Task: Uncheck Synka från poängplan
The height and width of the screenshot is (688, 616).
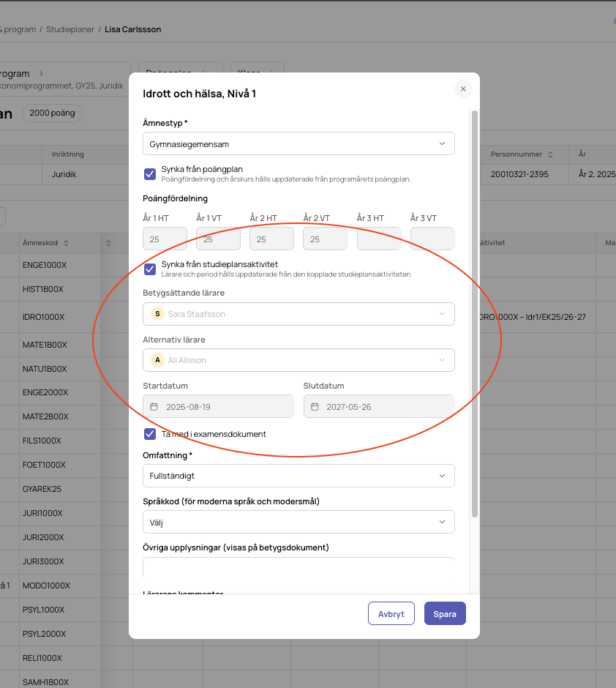Action: 150,173
